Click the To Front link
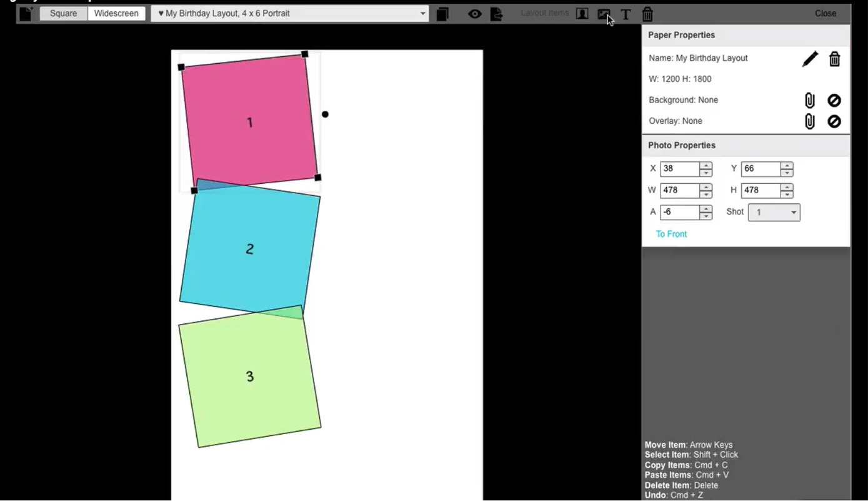 tap(671, 234)
